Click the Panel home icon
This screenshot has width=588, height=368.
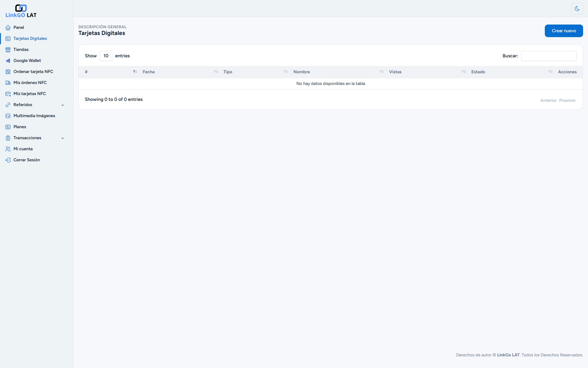click(x=8, y=28)
